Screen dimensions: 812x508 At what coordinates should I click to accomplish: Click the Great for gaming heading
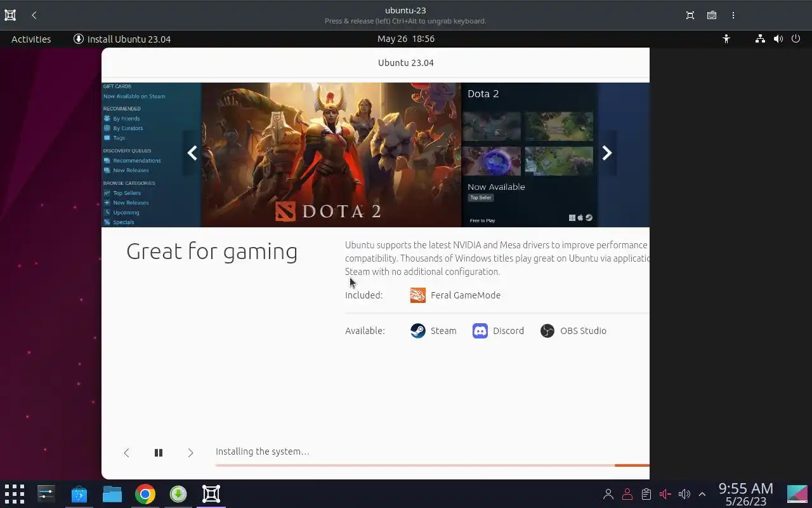212,251
